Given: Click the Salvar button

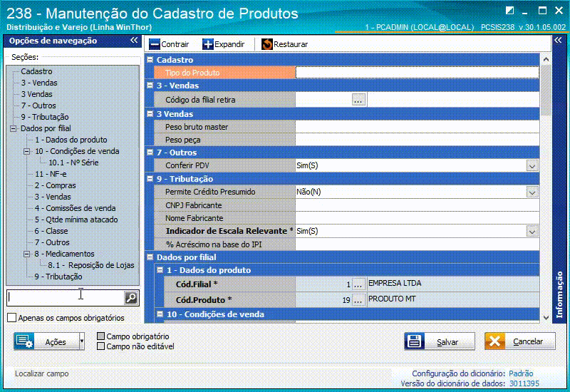Looking at the screenshot, I should pyautogui.click(x=440, y=341).
